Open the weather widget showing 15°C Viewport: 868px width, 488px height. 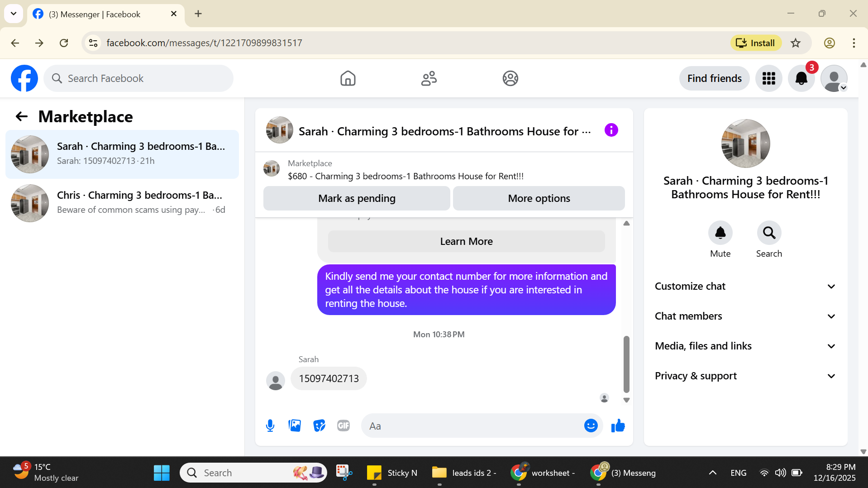pos(45,473)
